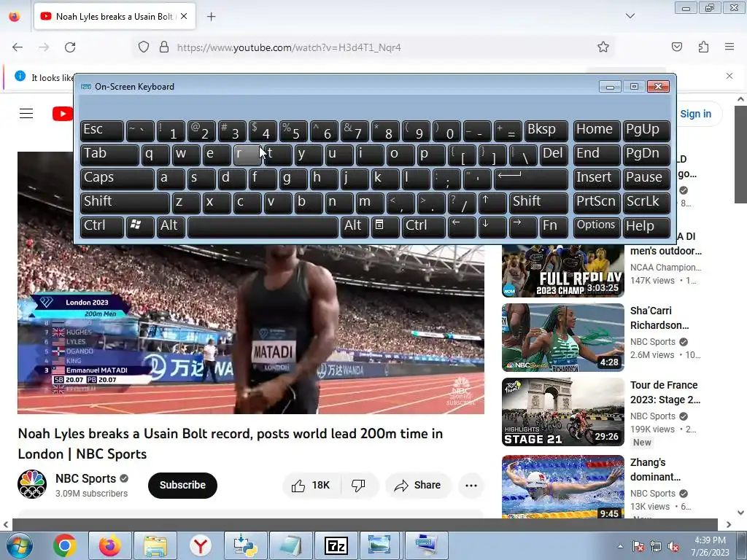Toggle right Shift on On-Screen Keyboard
The width and height of the screenshot is (747, 560).
pos(538,203)
